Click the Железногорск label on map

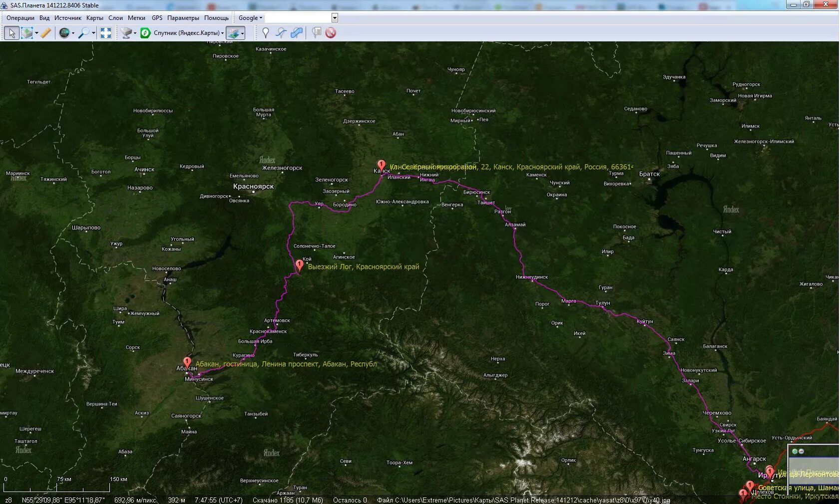pos(282,168)
